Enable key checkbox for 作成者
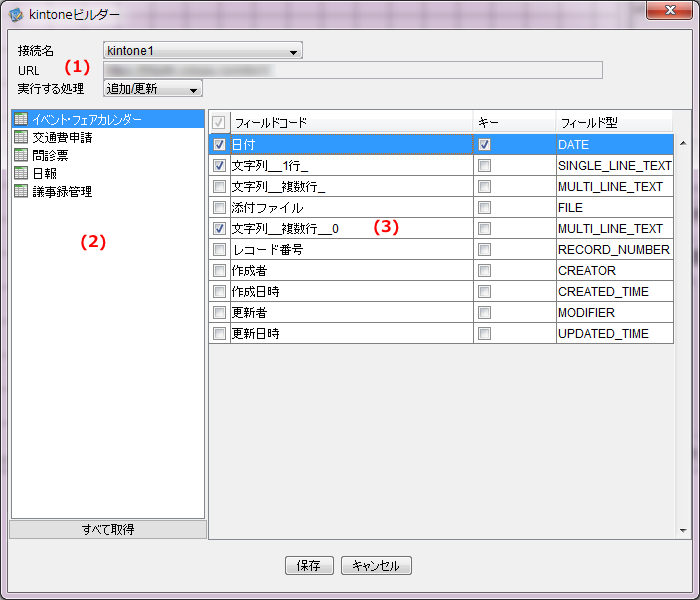700x600 pixels. [484, 270]
